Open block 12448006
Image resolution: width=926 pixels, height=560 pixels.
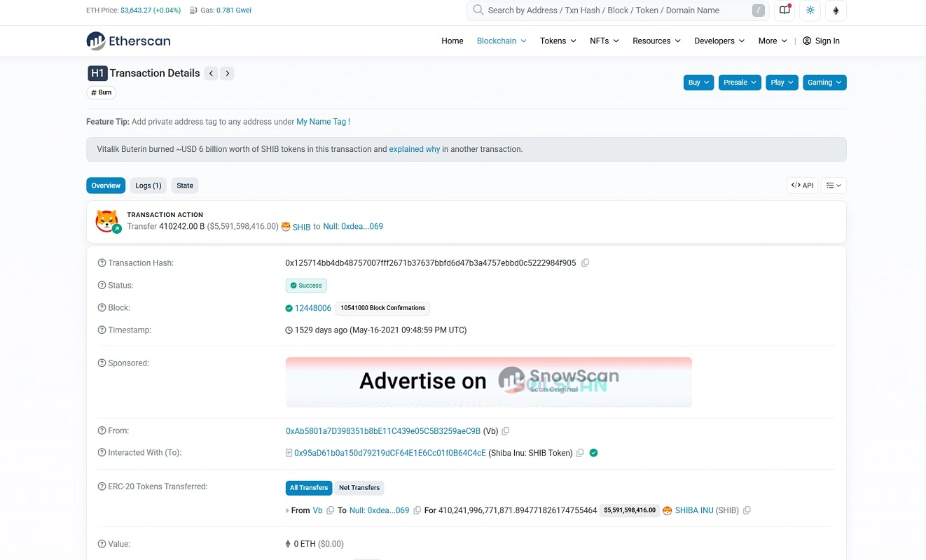click(x=313, y=308)
